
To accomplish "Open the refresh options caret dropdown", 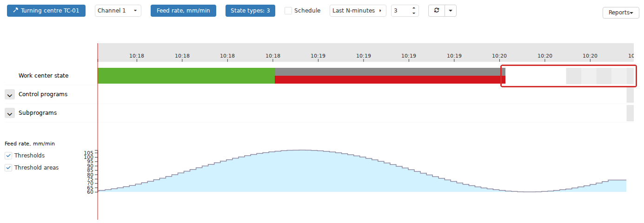I will coord(451,10).
